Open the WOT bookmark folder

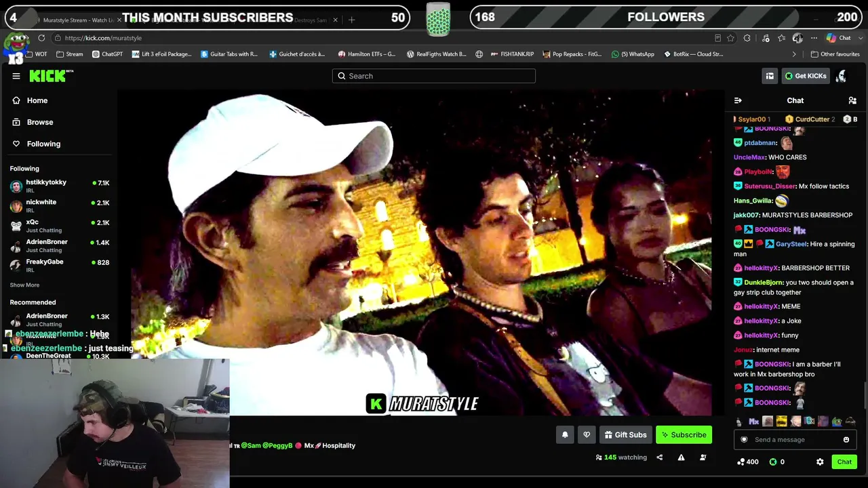[36, 54]
